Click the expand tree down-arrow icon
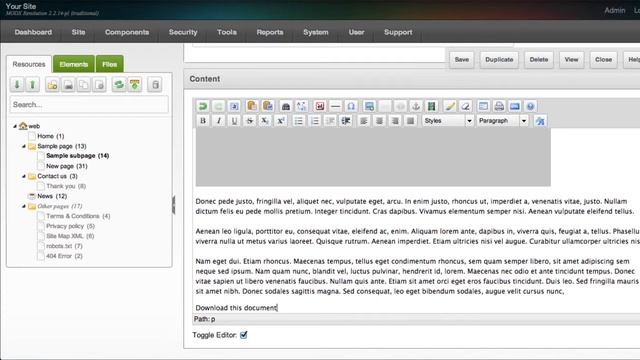The height and width of the screenshot is (360, 640). tap(17, 84)
